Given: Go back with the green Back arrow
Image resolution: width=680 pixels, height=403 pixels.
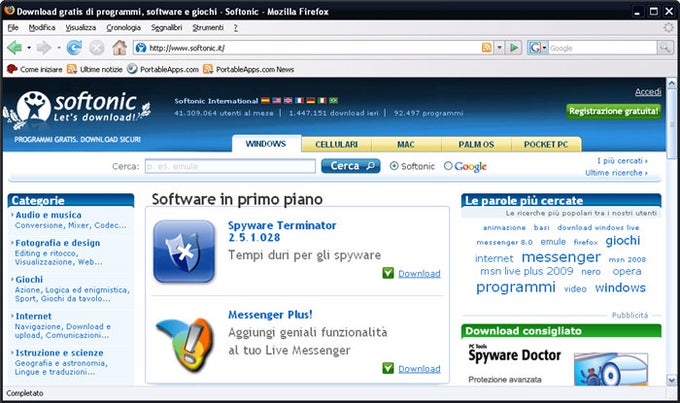Looking at the screenshot, I should [15, 48].
